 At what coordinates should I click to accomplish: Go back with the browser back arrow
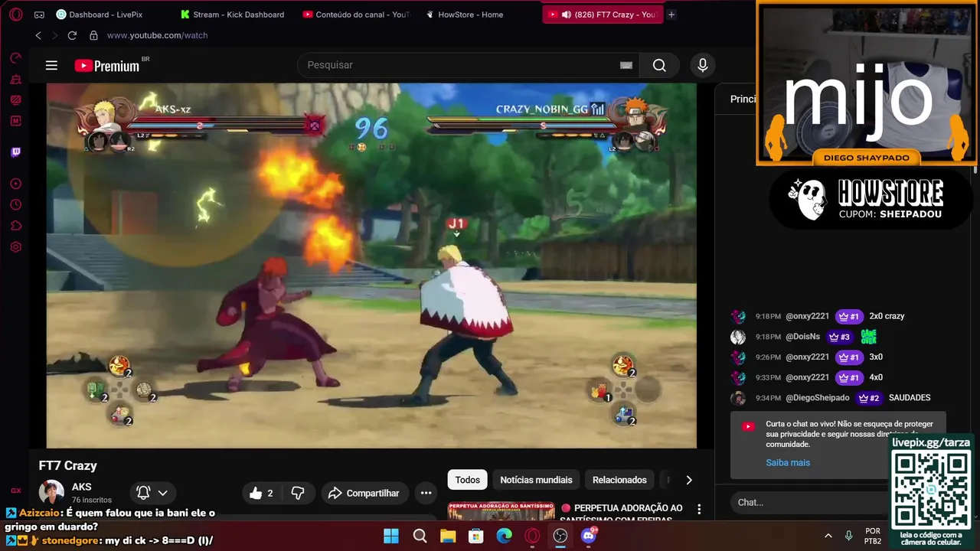coord(38,35)
